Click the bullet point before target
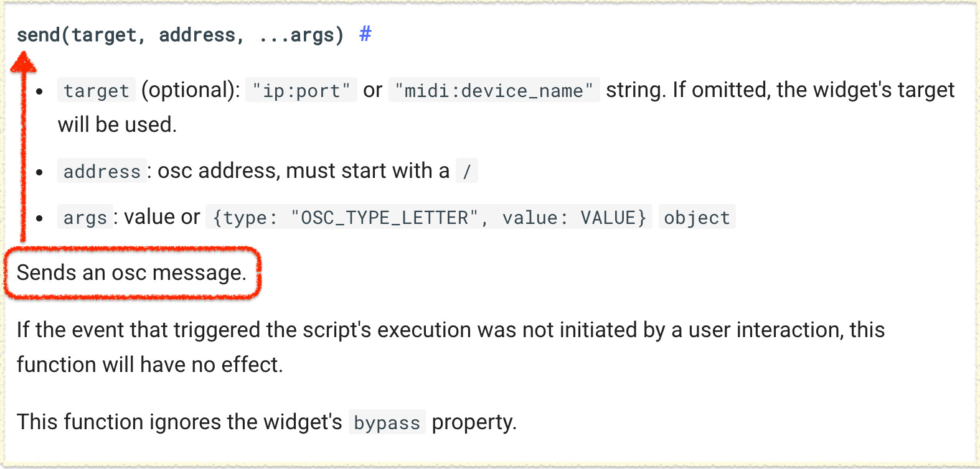 click(39, 92)
